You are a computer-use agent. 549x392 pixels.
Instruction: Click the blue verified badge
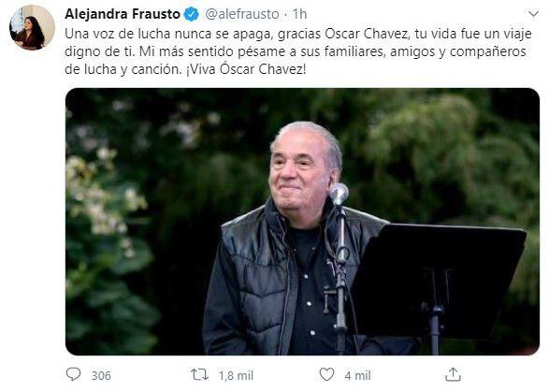coord(191,14)
